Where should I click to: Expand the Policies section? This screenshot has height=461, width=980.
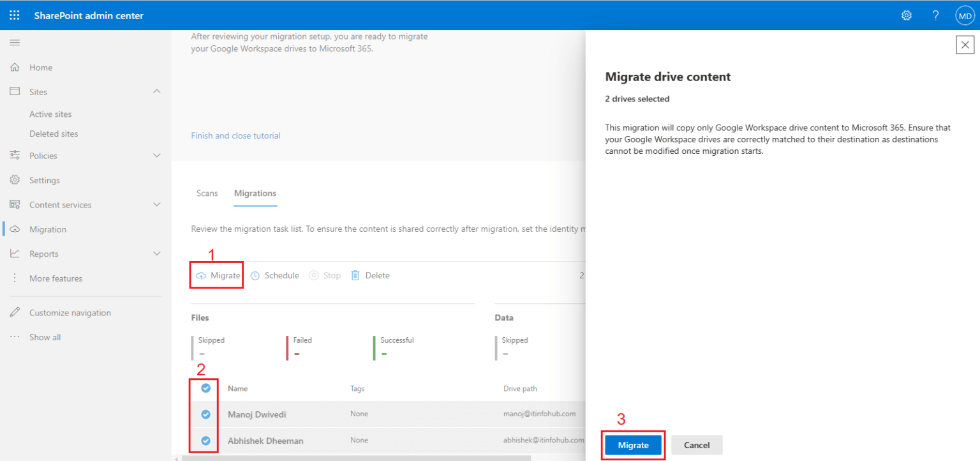pyautogui.click(x=156, y=155)
